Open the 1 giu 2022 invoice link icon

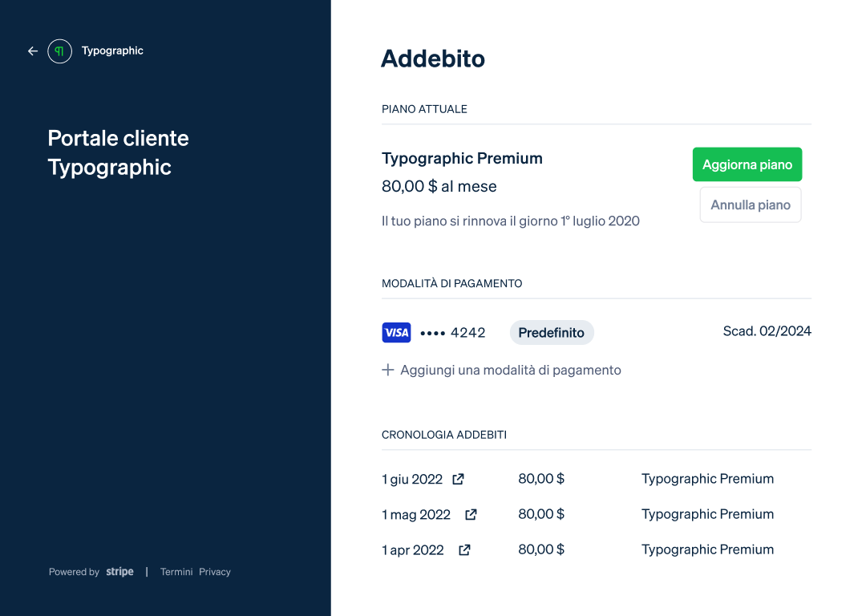[458, 479]
